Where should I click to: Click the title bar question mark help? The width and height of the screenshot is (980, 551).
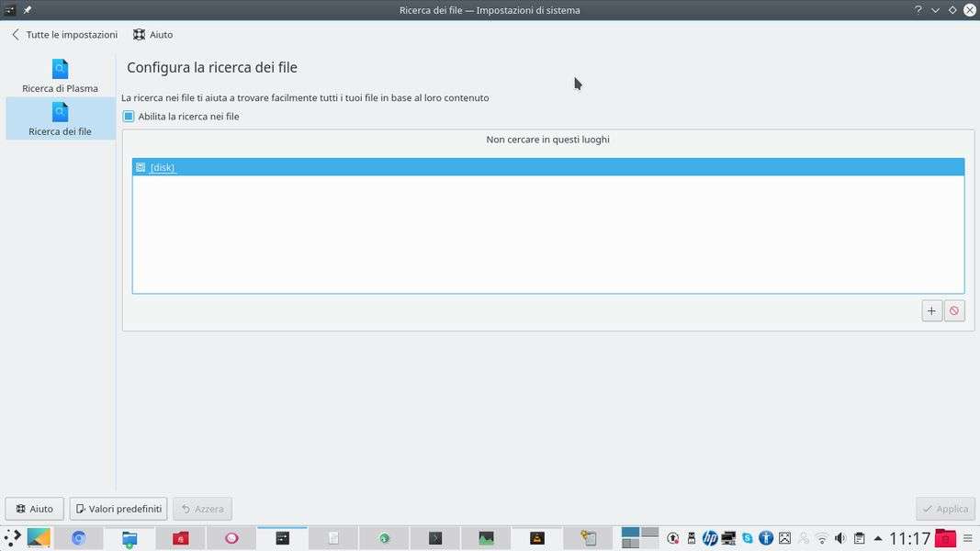click(918, 10)
